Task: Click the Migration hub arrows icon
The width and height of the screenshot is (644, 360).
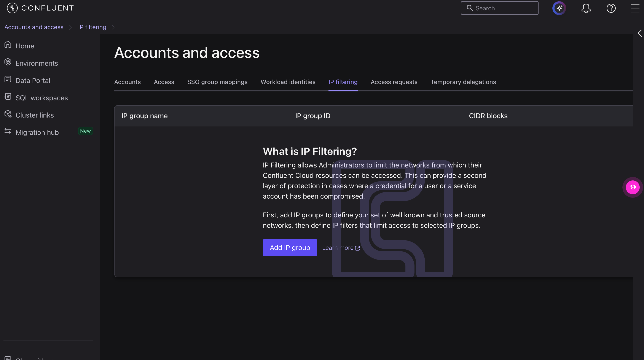Action: pos(8,131)
